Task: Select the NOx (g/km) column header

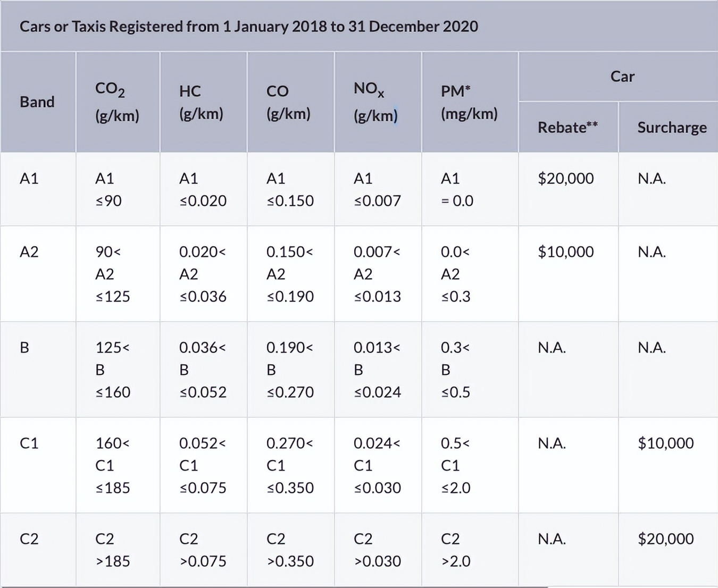Action: tap(375, 102)
